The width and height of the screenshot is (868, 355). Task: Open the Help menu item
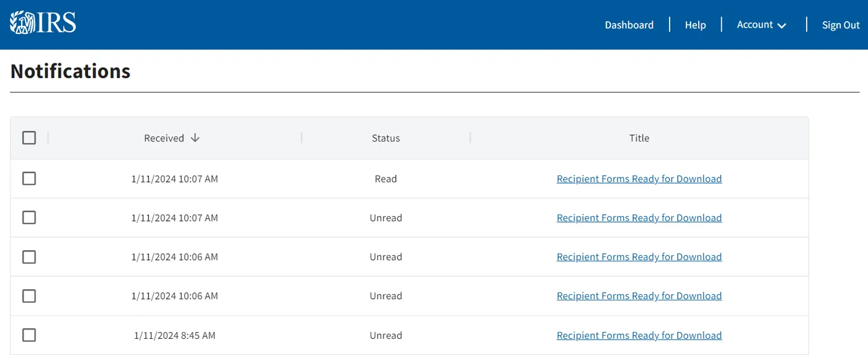(695, 25)
